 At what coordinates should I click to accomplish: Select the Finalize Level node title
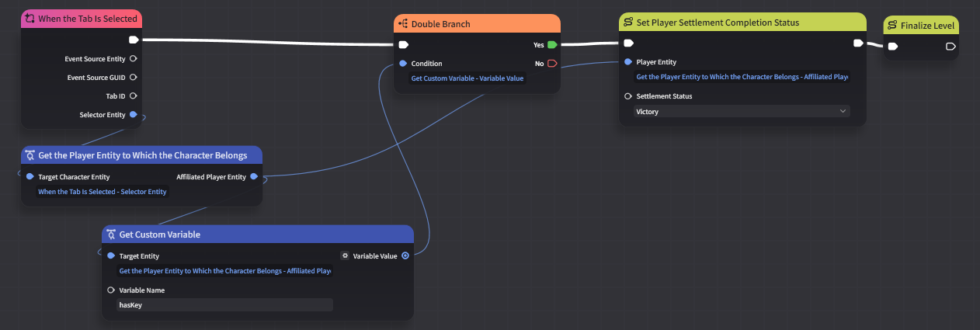click(927, 26)
